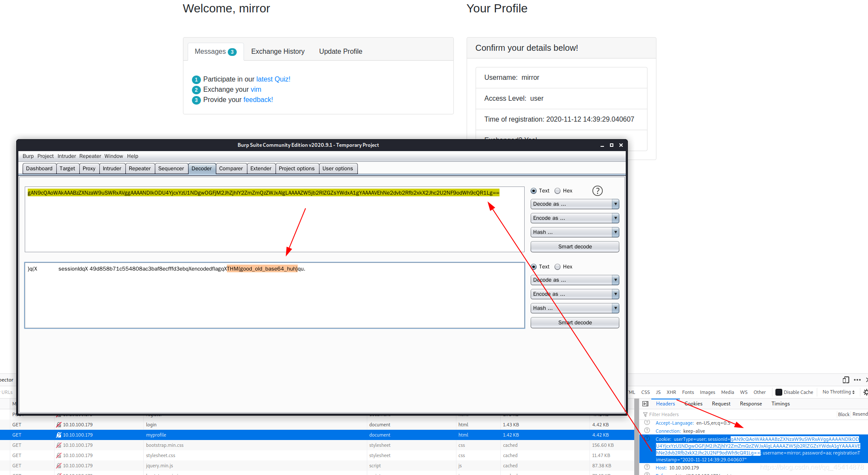Click the toggle details pane icon beside Headers
868x475 pixels.
point(645,404)
